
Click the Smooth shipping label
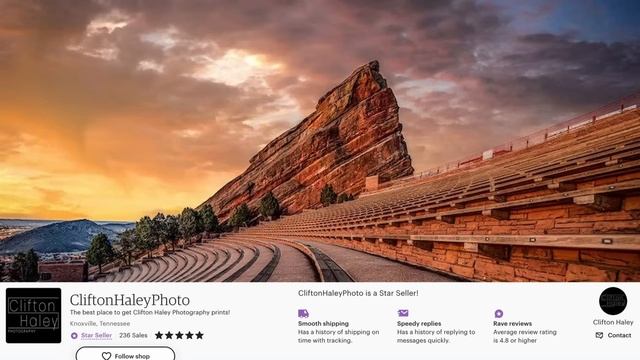(323, 323)
